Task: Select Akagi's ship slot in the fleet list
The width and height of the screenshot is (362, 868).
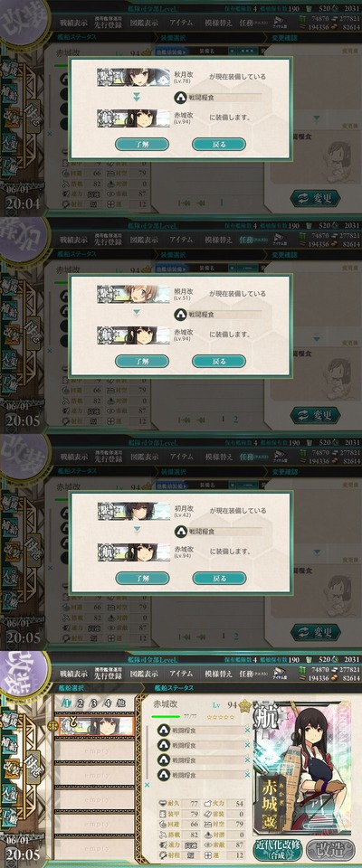Action: [98, 726]
